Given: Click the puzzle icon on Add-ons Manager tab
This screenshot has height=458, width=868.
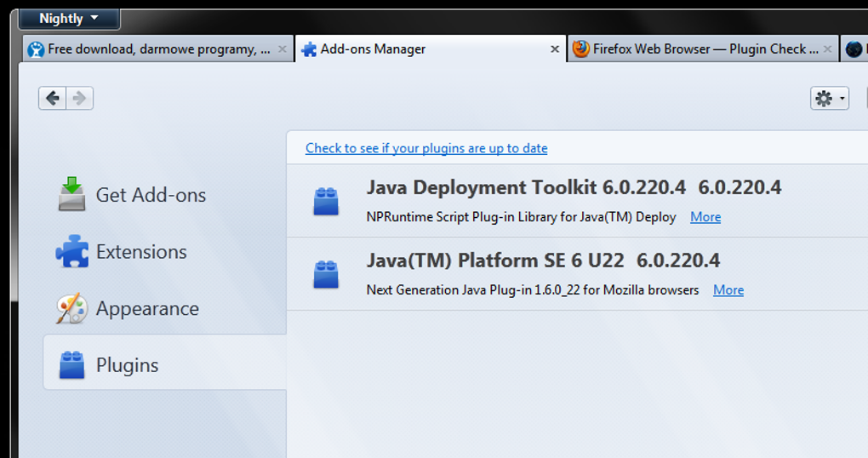Looking at the screenshot, I should coord(309,49).
